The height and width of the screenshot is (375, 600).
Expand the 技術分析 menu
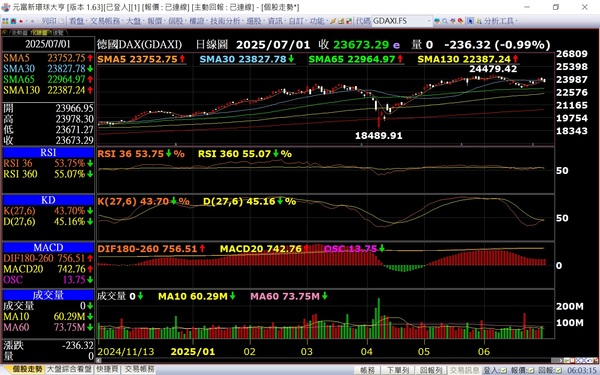point(225,21)
